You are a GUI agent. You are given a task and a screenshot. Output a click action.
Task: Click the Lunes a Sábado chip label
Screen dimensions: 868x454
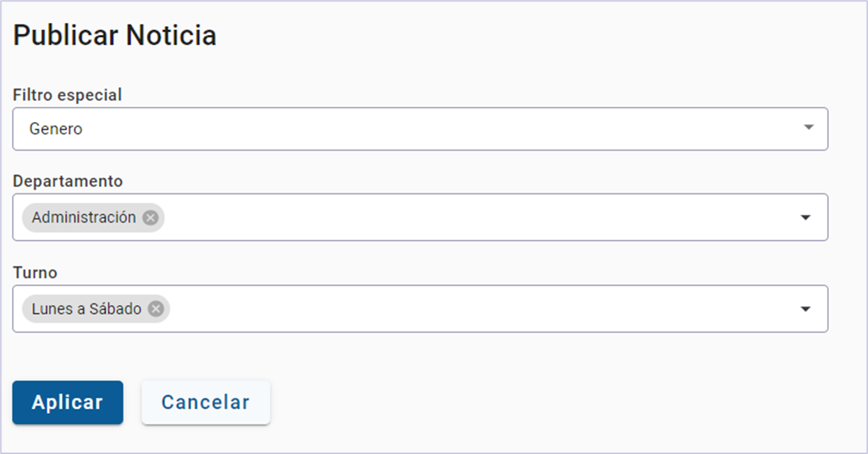click(x=86, y=309)
